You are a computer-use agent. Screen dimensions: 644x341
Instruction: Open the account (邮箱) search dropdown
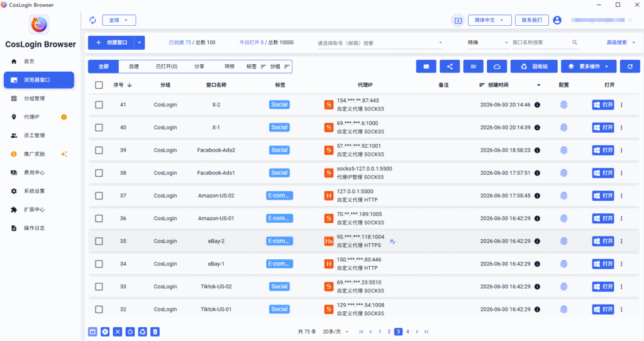[x=380, y=43]
